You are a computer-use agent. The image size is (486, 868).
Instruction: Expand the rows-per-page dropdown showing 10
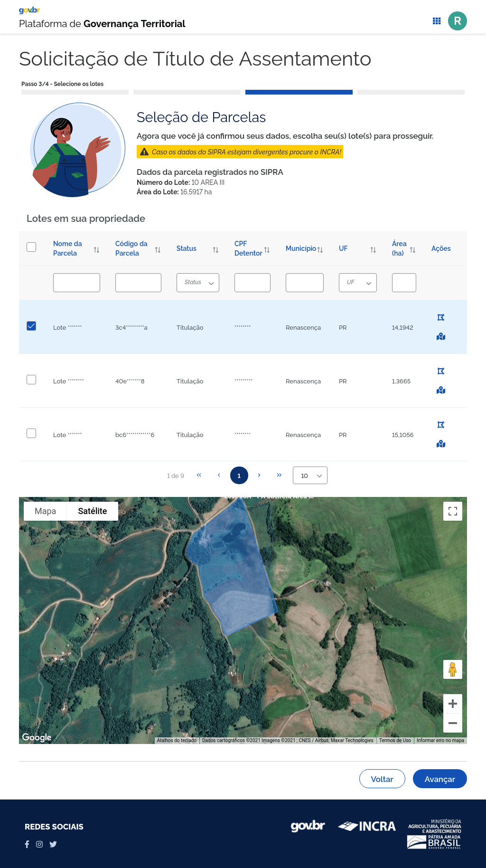tap(310, 476)
